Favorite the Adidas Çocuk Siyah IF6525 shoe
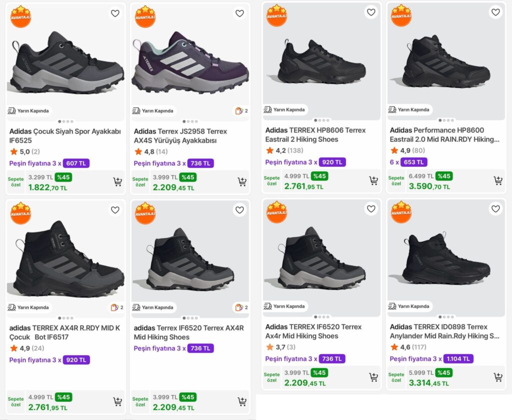Viewport: 512px width, 420px height. pyautogui.click(x=115, y=13)
